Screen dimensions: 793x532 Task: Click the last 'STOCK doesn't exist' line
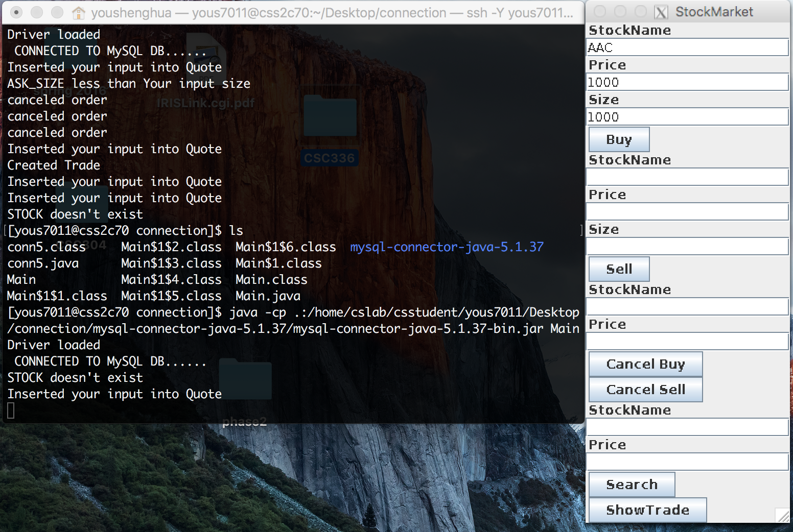tap(75, 378)
